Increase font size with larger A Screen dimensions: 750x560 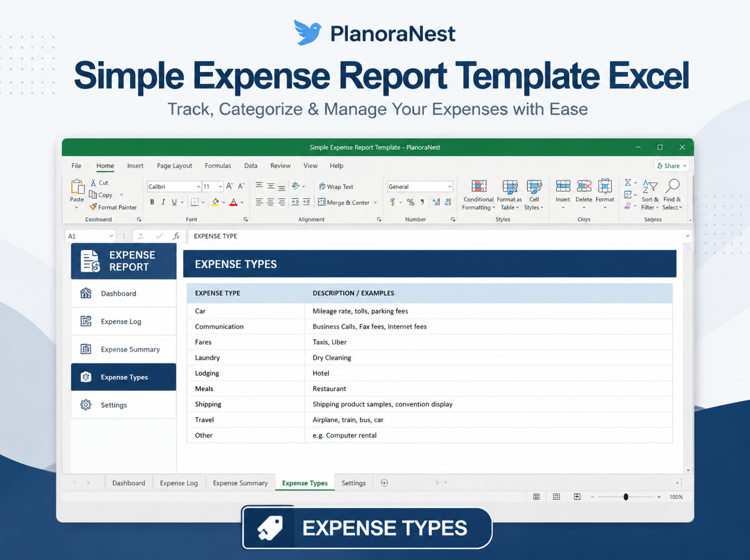click(229, 186)
